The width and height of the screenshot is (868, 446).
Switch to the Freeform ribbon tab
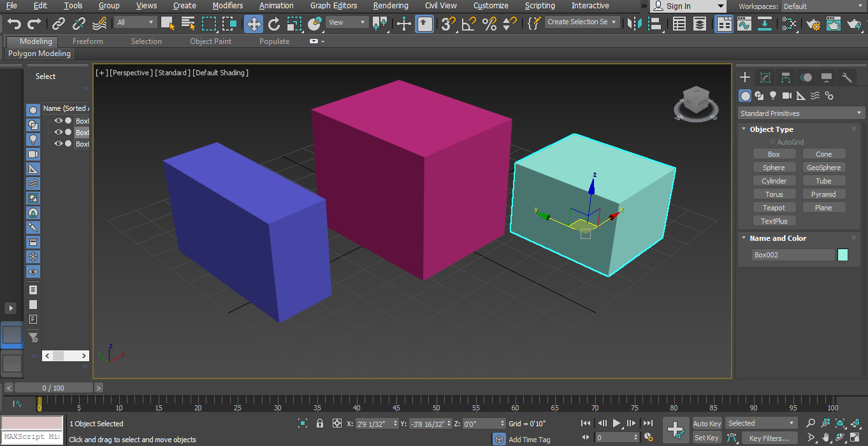[x=87, y=41]
